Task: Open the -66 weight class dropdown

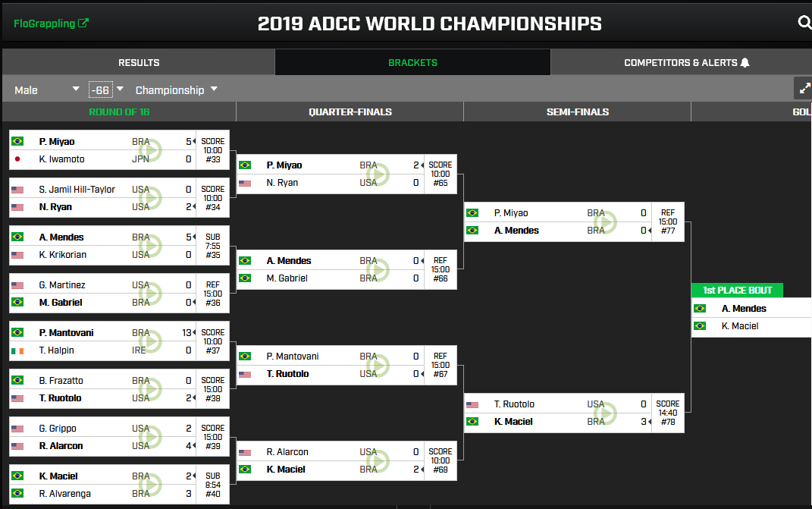Action: [106, 90]
